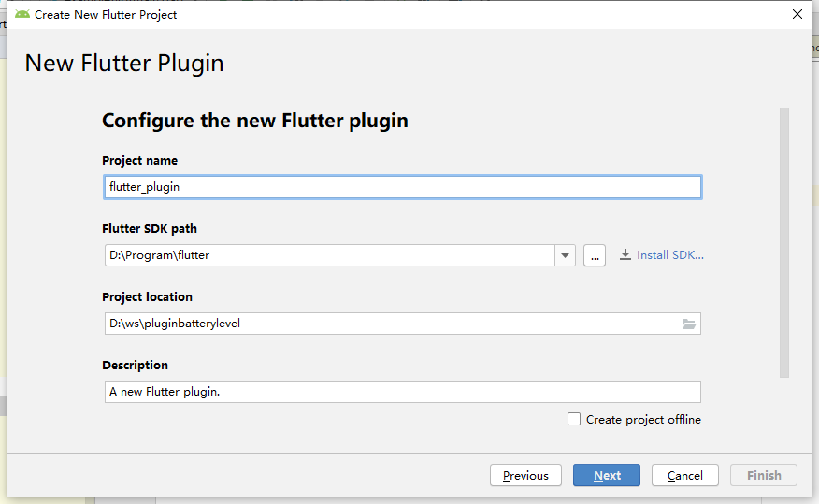Click the 'New Flutter Plugin' title text
Image resolution: width=819 pixels, height=504 pixels.
click(124, 64)
